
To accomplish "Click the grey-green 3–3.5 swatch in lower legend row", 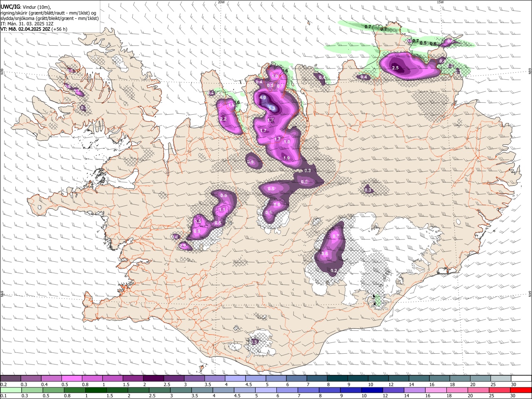I will point(181,390).
